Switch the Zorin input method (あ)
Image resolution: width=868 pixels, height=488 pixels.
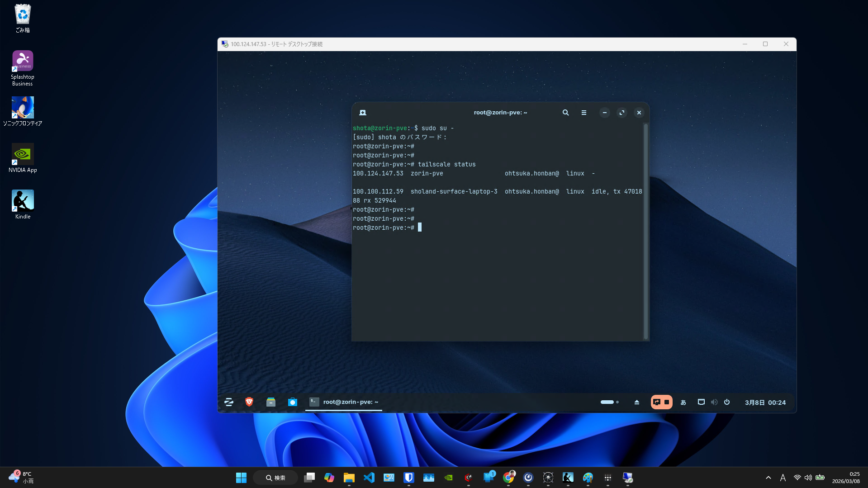(x=683, y=402)
